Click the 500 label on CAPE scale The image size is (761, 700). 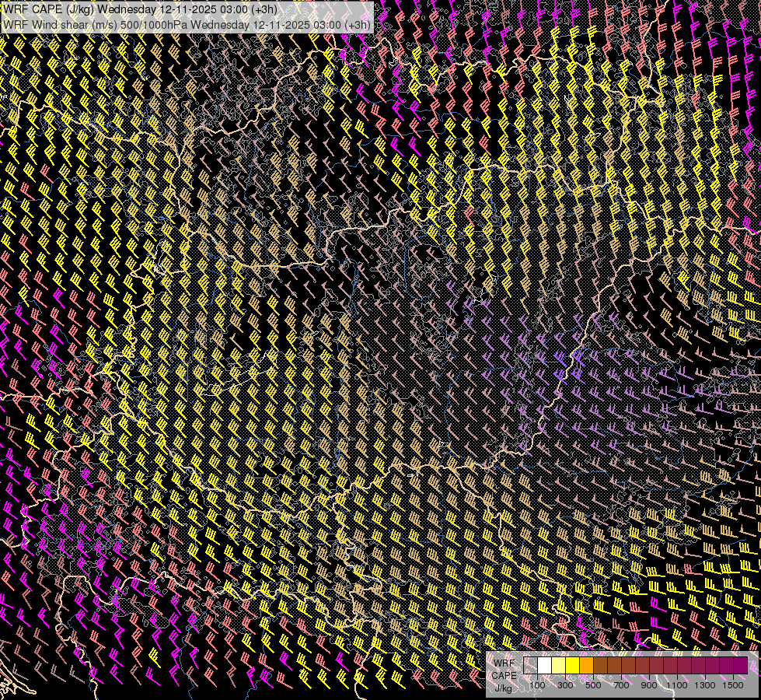coord(593,684)
